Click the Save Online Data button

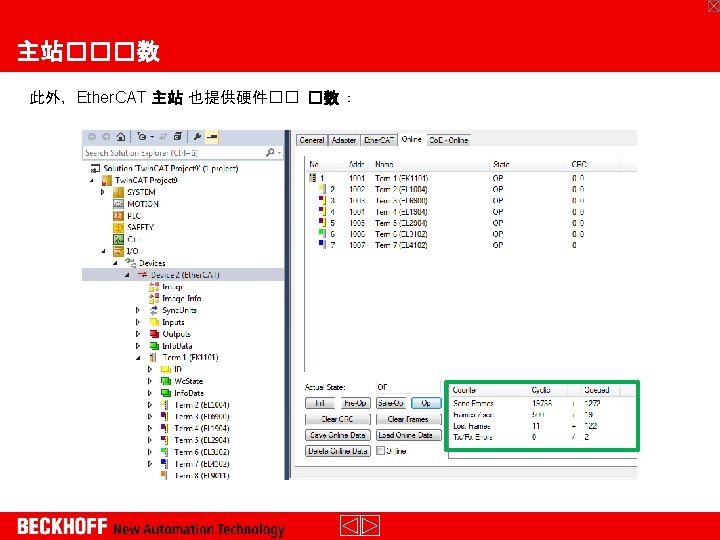click(338, 435)
